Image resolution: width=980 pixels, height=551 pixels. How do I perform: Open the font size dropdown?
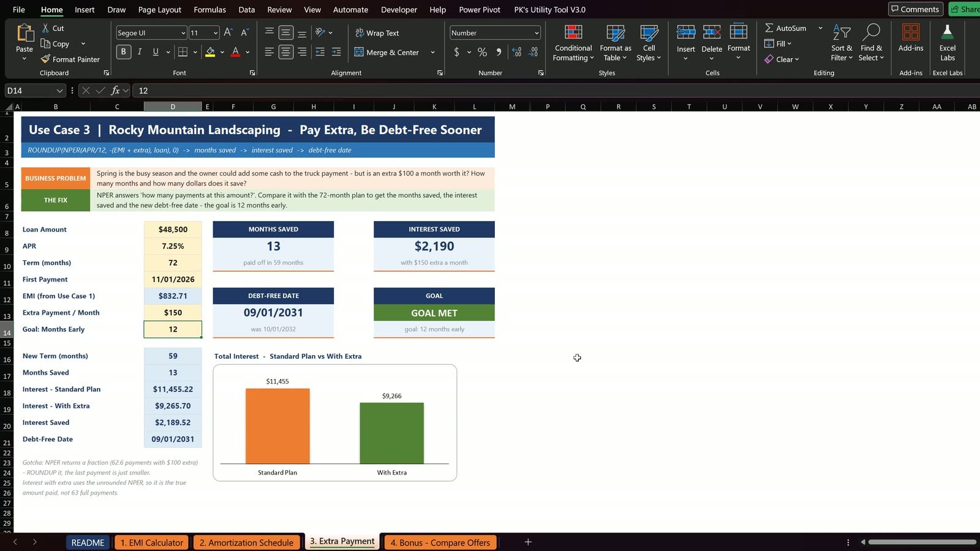pos(216,33)
